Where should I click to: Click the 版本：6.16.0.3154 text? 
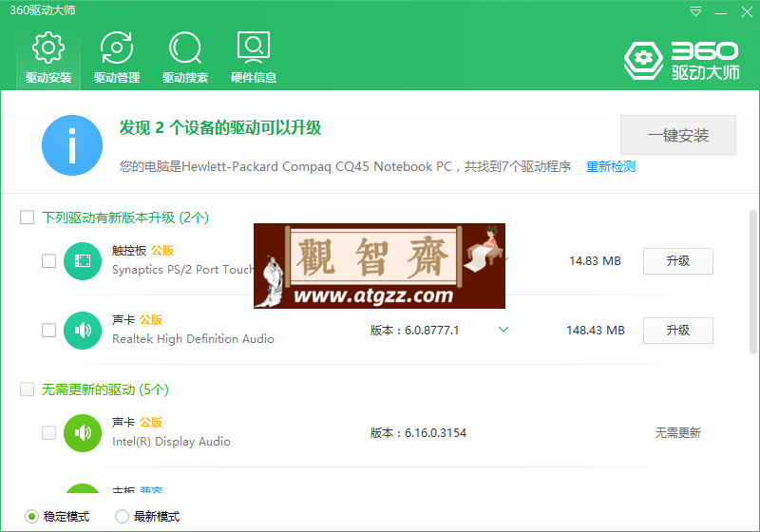click(x=418, y=432)
